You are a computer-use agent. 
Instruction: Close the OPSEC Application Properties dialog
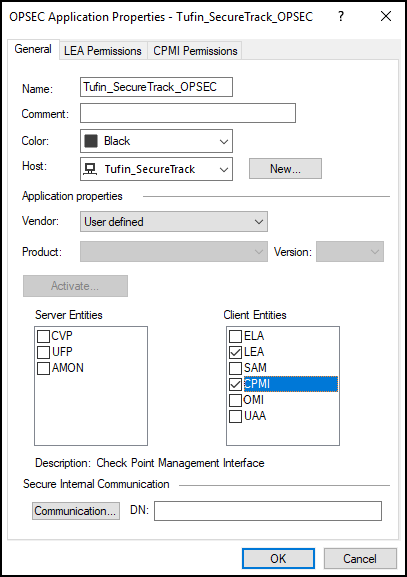pyautogui.click(x=386, y=16)
